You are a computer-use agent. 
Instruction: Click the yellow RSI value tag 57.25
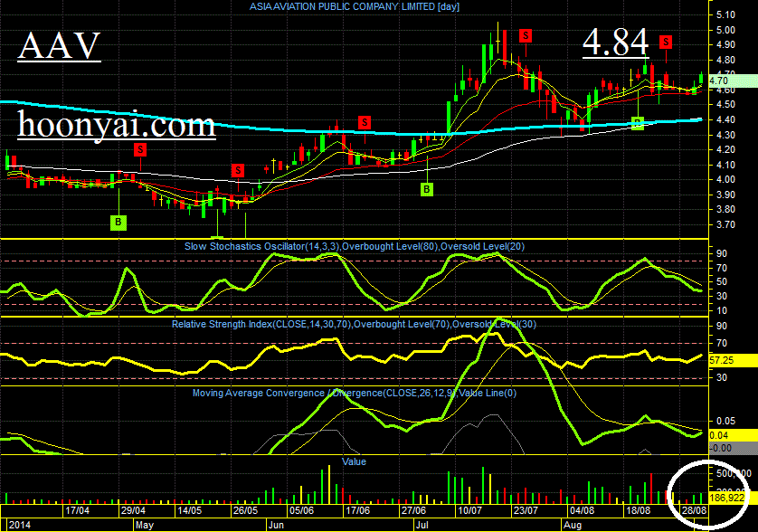click(733, 360)
